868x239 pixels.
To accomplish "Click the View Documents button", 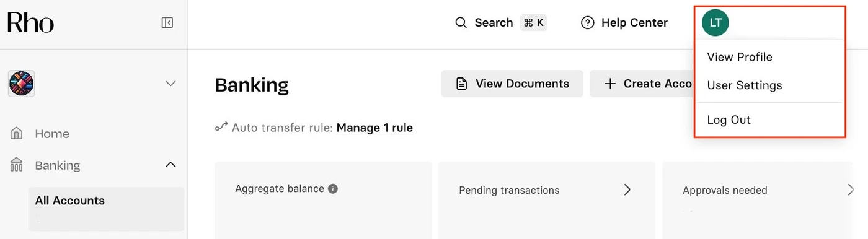I will click(x=512, y=84).
